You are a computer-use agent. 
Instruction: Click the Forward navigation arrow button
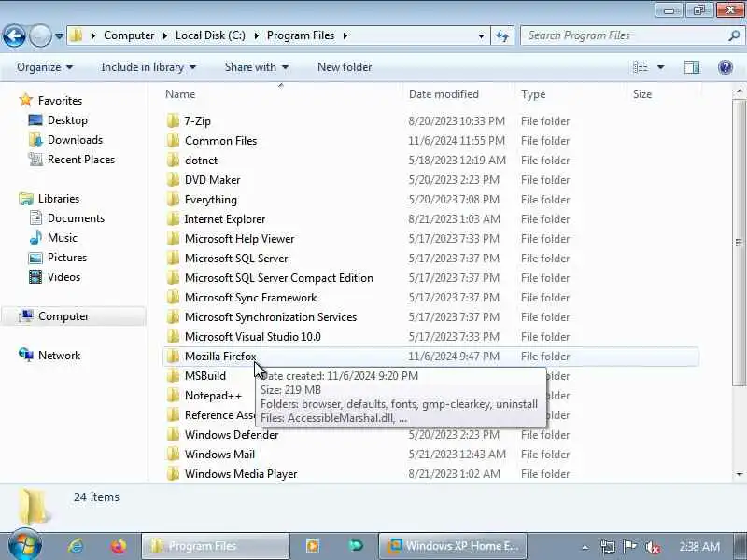click(40, 35)
